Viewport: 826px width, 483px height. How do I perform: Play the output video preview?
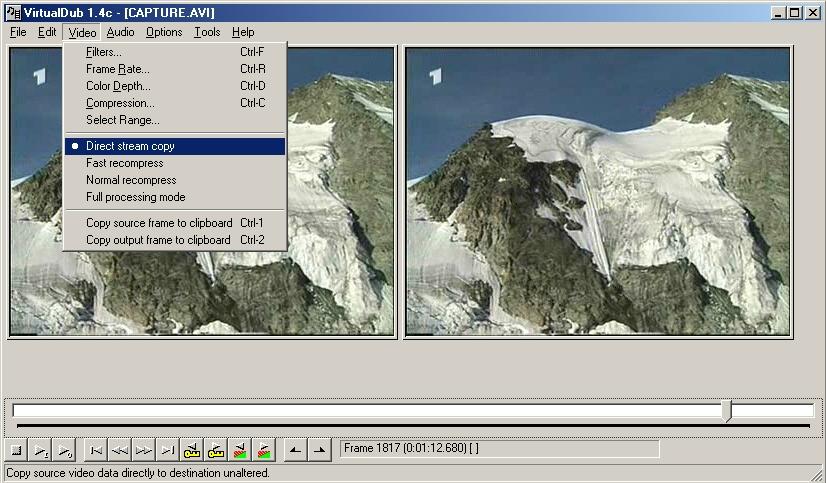(65, 450)
